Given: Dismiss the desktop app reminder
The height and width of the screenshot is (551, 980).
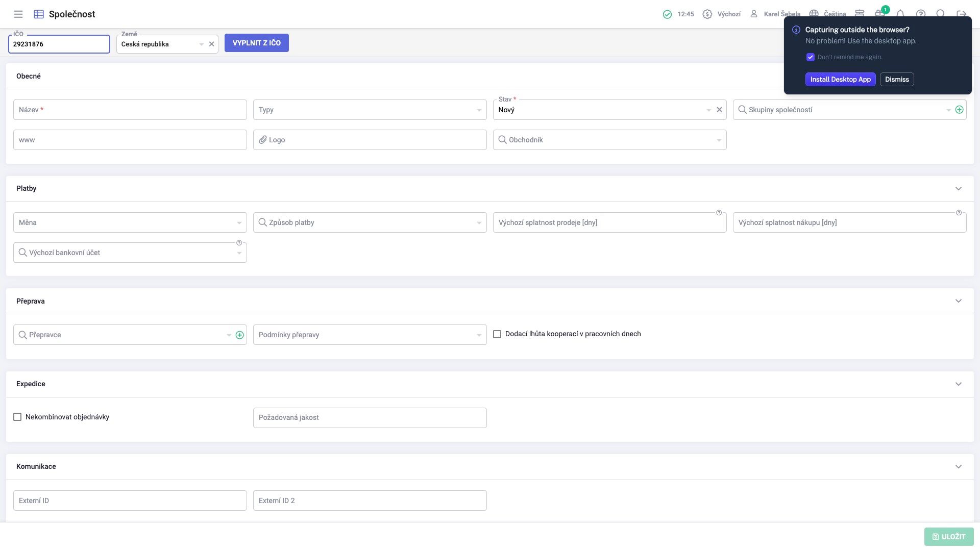Looking at the screenshot, I should click(x=896, y=80).
